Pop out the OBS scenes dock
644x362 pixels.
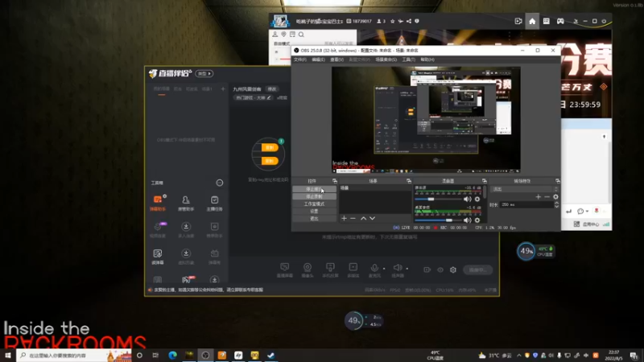[409, 181]
